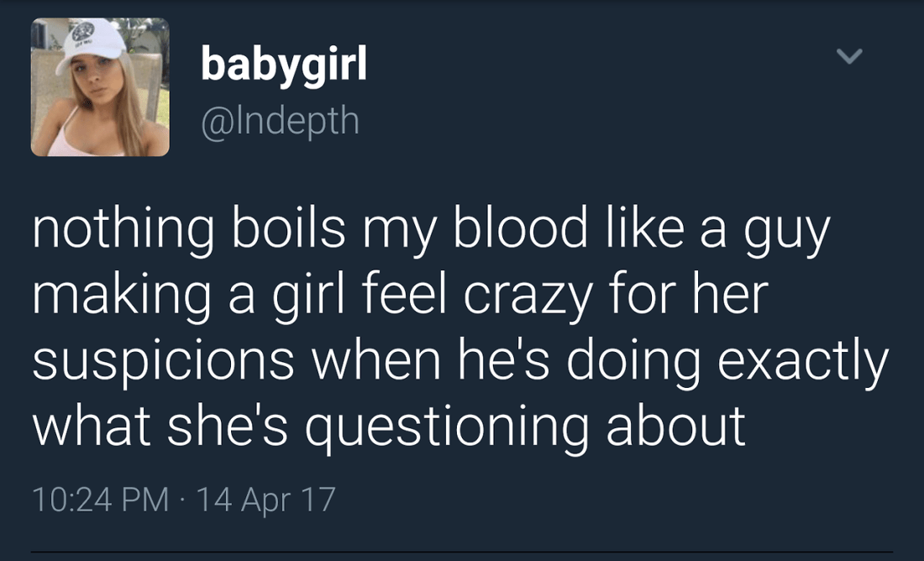The height and width of the screenshot is (561, 924).
Task: Visit the @Indepth handle profile
Action: [x=280, y=120]
